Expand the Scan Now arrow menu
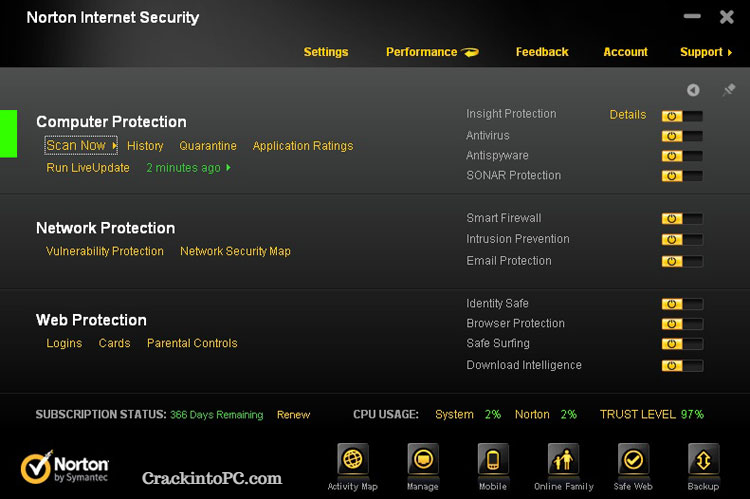Viewport: 750px width, 499px height. 114,145
